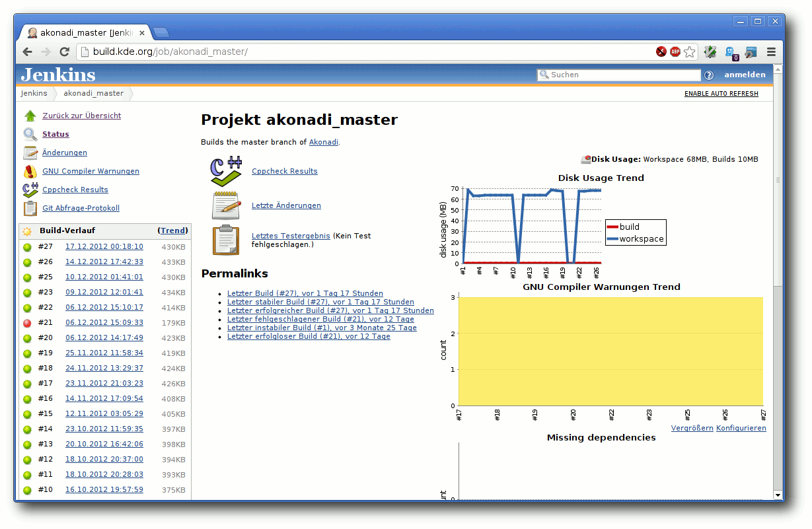812x529 pixels.
Task: Click the Jenkins logo
Action: (x=58, y=75)
